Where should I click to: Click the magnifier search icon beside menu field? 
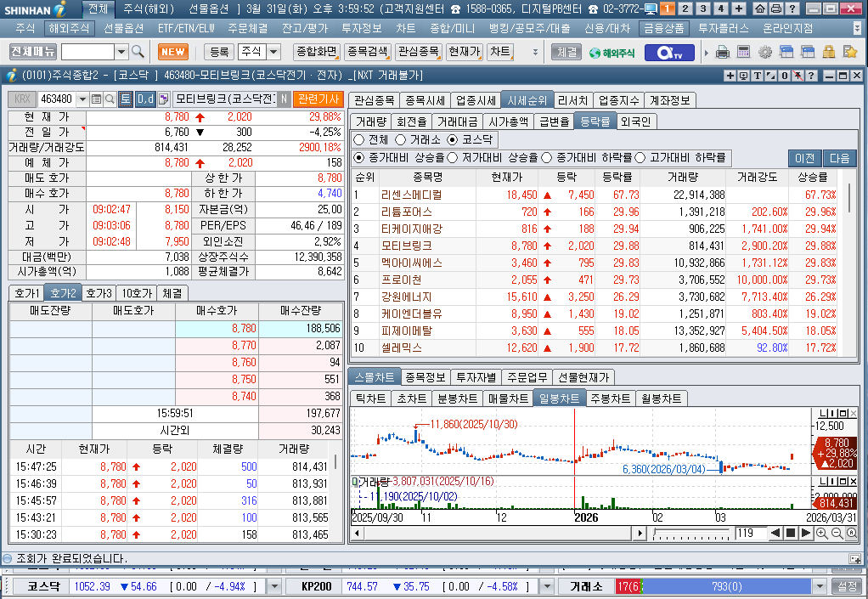(x=138, y=52)
